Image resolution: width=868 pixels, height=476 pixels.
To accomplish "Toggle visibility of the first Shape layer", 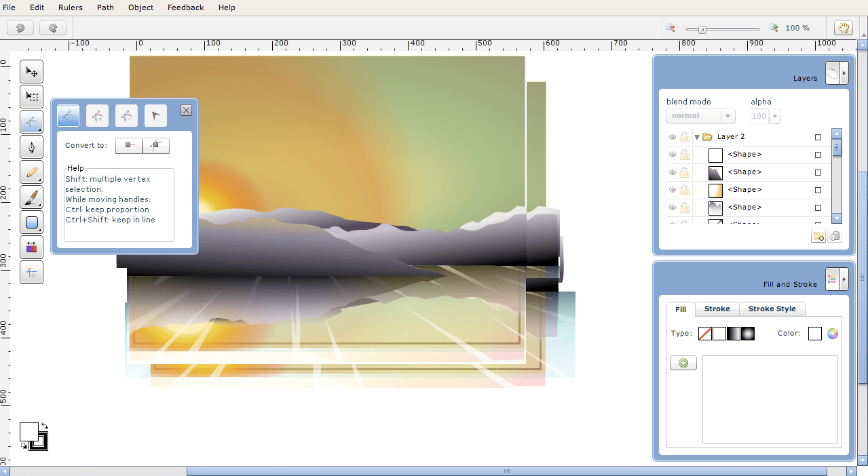I will pos(672,154).
